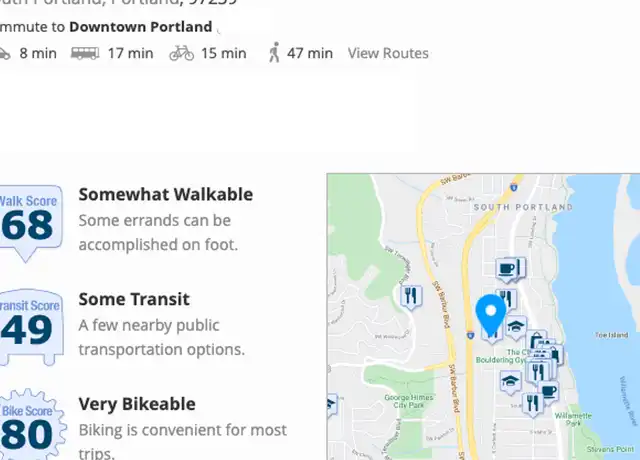The width and height of the screenshot is (640, 460).
Task: Click the coffee marker near Willamette Park
Action: tap(549, 392)
